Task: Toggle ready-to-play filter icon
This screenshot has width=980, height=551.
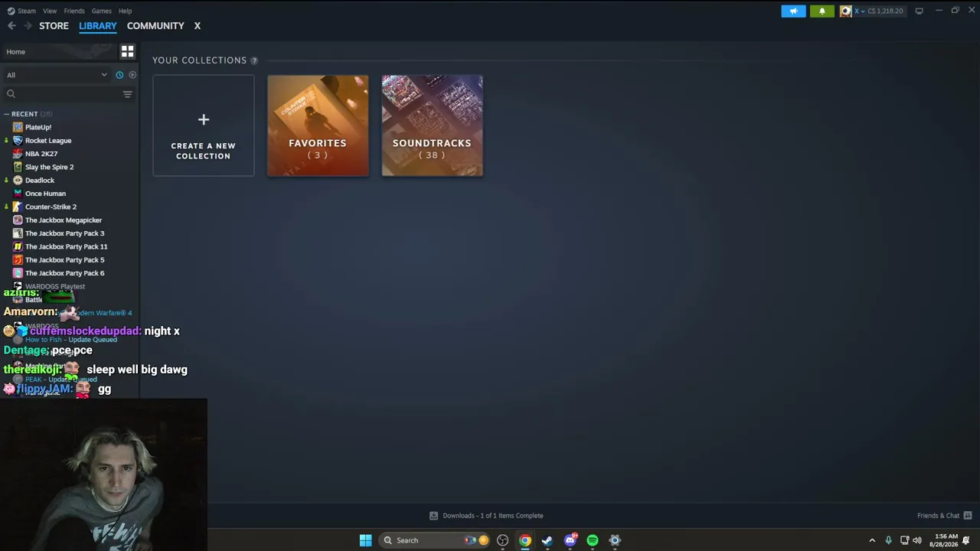Action: coord(132,75)
